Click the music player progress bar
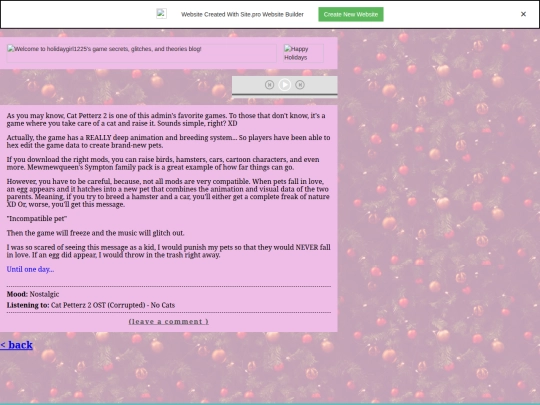Screen dimensions: 540x405 284,95
